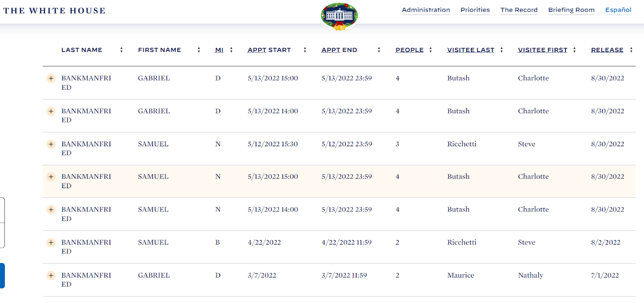644x303 pixels.
Task: Sort by Release date column
Action: [x=607, y=50]
